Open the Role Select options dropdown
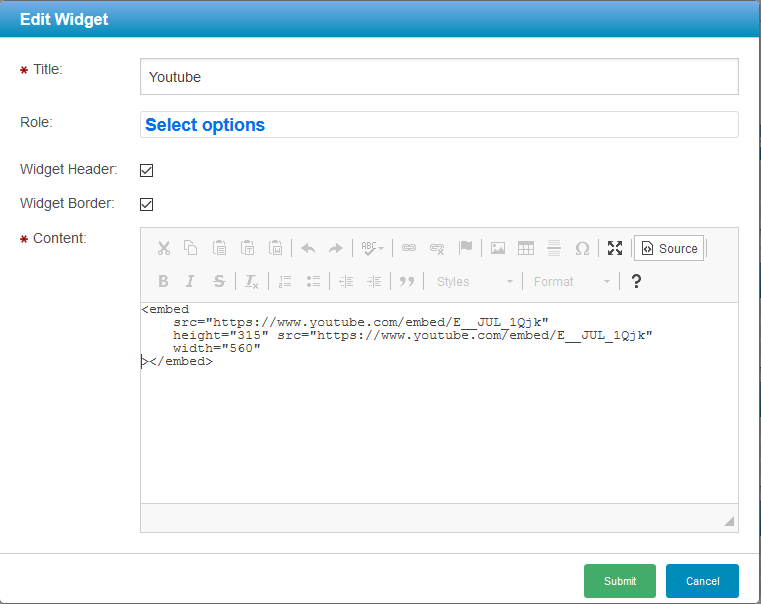Image resolution: width=761 pixels, height=604 pixels. [x=439, y=125]
